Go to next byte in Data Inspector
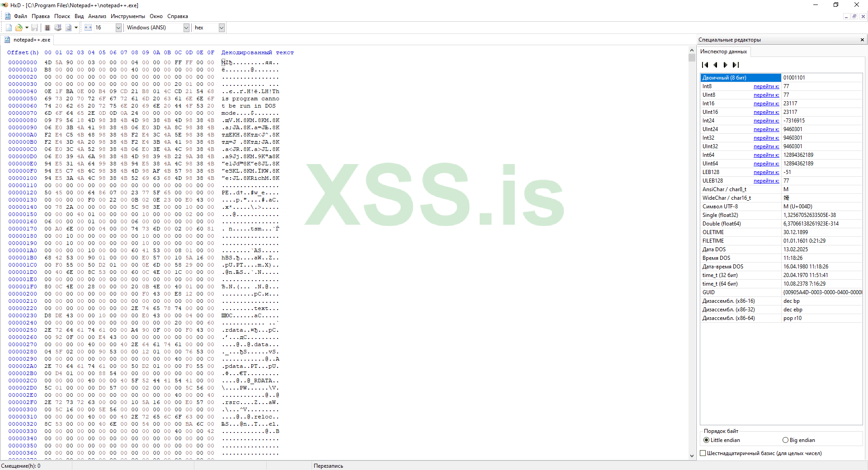The height and width of the screenshot is (470, 868). pos(726,65)
